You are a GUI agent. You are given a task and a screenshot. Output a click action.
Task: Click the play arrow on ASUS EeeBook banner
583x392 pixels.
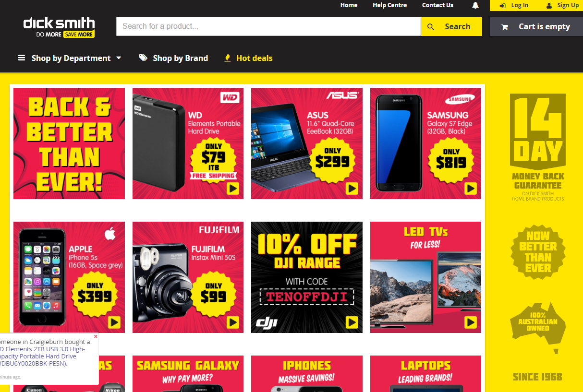(352, 189)
